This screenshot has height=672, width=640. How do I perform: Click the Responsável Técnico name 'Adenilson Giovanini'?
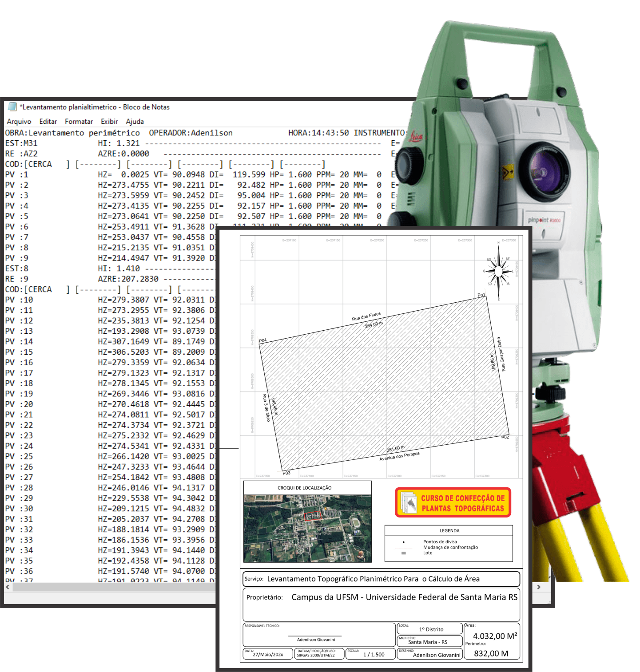click(316, 640)
